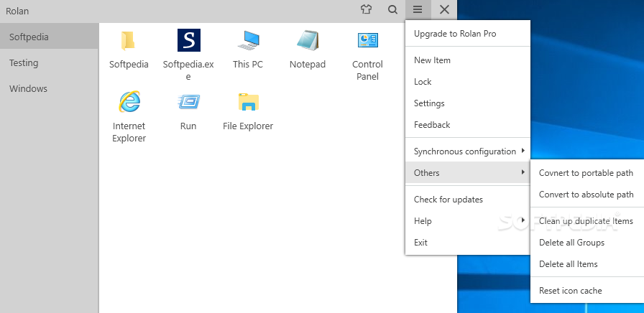Select Clean up duplicate Items
Viewport: 644px width, 313px height.
[x=587, y=221]
